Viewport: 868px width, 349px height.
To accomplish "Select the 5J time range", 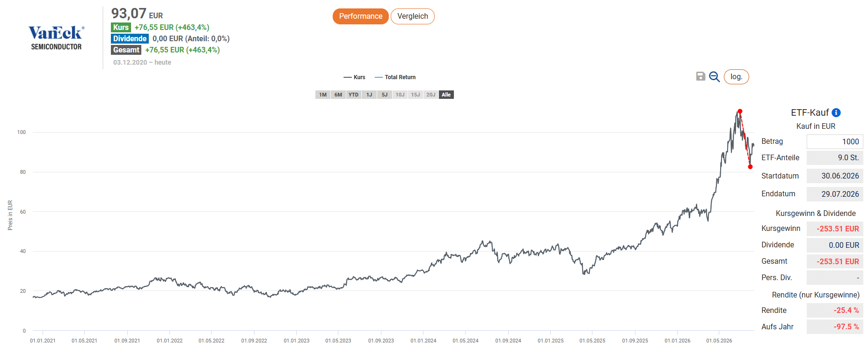I will click(385, 95).
